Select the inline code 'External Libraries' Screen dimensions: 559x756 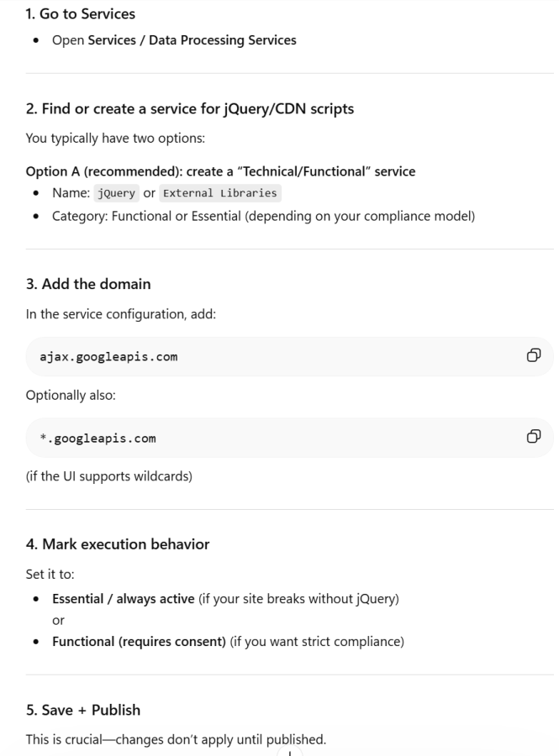pos(220,193)
